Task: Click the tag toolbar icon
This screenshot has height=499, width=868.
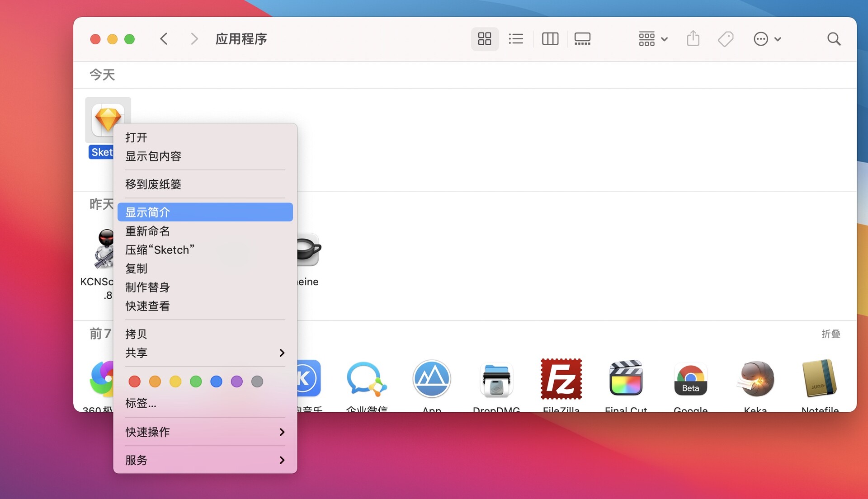Action: [725, 39]
